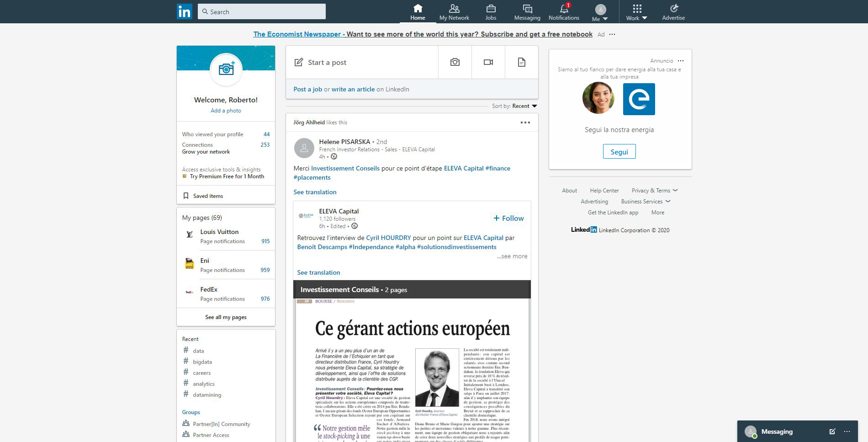868x442 pixels.
Task: Click the video camera icon in post box
Action: tap(488, 62)
